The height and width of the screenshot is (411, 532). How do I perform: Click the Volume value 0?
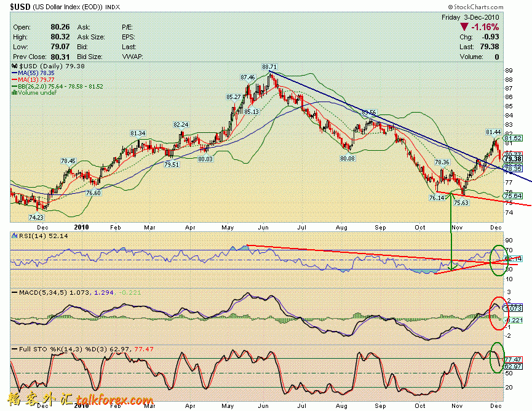[497, 57]
